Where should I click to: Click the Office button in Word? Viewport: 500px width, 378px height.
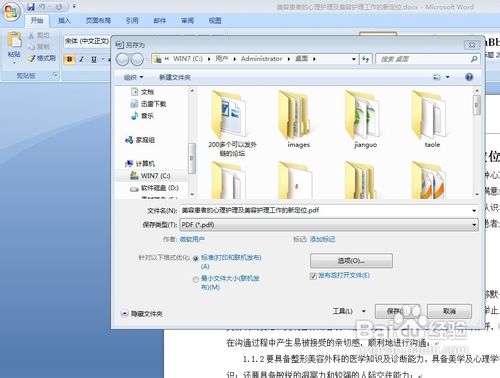pos(11,12)
